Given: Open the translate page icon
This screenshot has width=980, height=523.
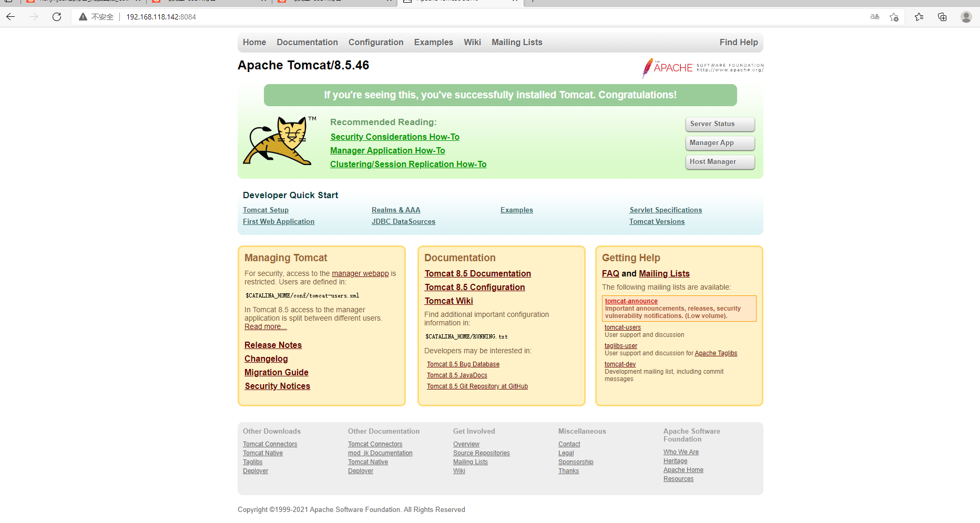Looking at the screenshot, I should pyautogui.click(x=875, y=17).
